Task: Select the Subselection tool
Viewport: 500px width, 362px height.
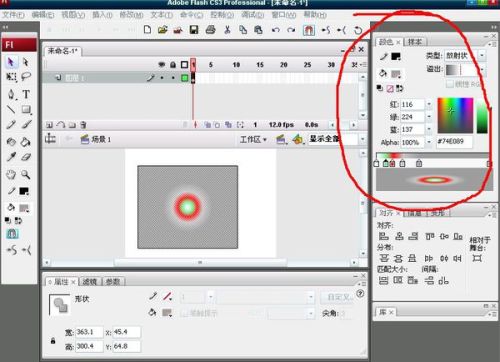Action: [x=26, y=62]
